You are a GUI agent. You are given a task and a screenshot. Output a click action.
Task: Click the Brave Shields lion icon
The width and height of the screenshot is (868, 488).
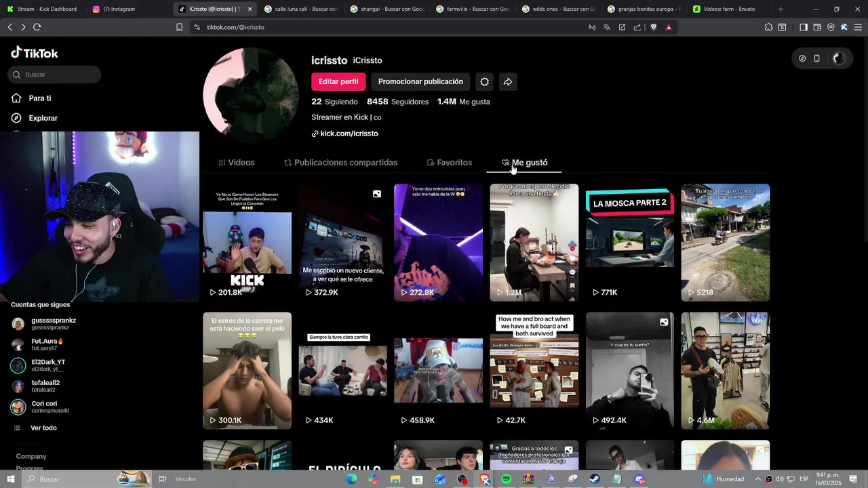[653, 27]
